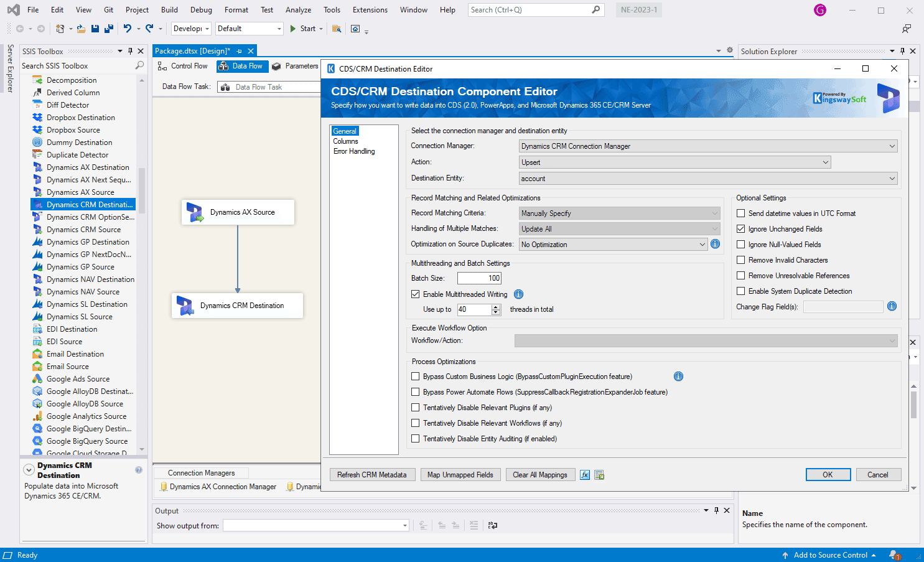Select Dropbox Destination in SSIS Toolbox
This screenshot has width=924, height=562.
[81, 118]
